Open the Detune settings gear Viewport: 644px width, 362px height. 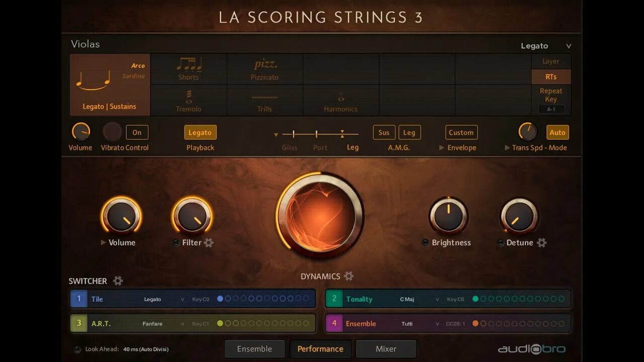point(541,243)
